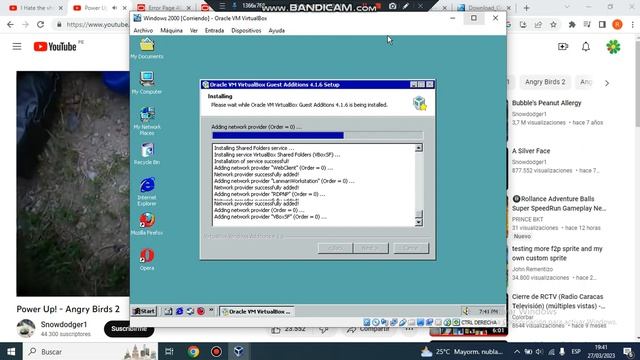This screenshot has height=360, width=640.
Task: Open the Entrada menu
Action: [x=214, y=31]
